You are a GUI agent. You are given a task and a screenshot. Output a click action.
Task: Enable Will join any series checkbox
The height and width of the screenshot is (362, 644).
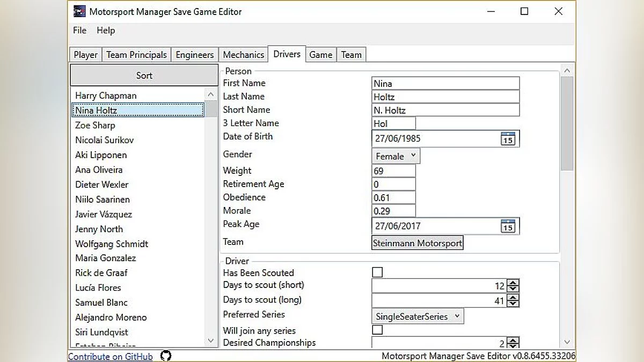[377, 330]
